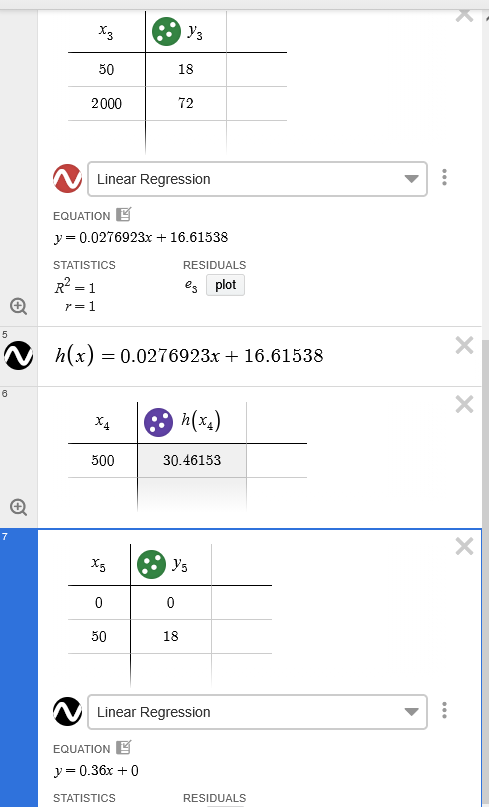
Task: Export the x3 regression equation icon
Action: (x=124, y=214)
